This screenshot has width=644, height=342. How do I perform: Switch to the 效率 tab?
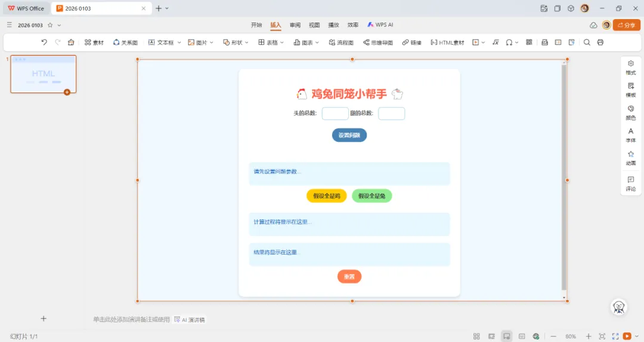pos(353,25)
